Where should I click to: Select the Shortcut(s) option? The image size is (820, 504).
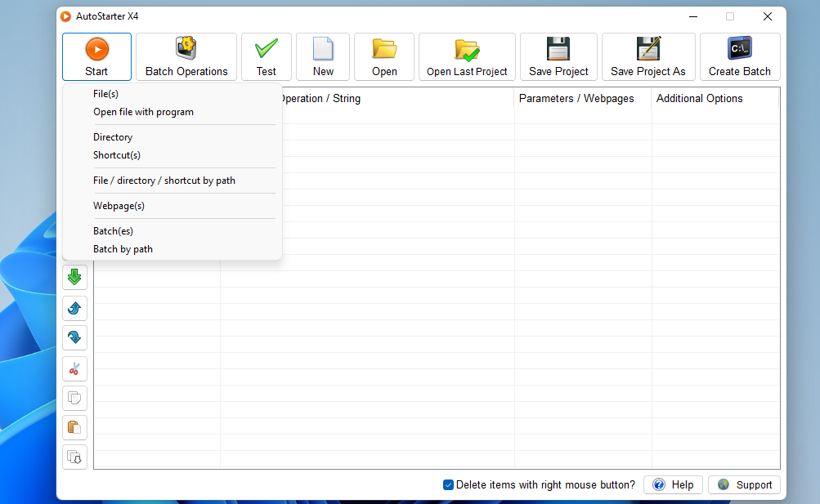pyautogui.click(x=117, y=154)
